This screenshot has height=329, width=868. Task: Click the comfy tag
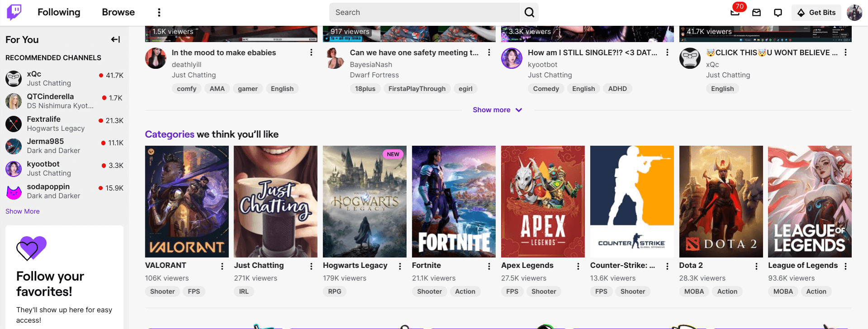tap(187, 89)
